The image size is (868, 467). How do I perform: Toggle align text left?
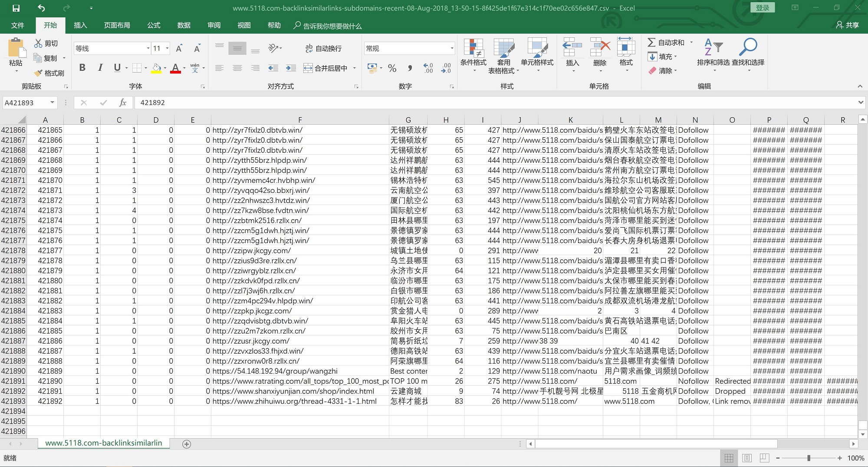coord(220,68)
